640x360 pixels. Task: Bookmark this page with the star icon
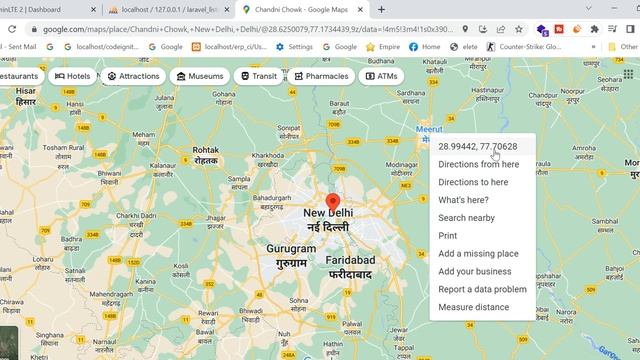point(519,29)
